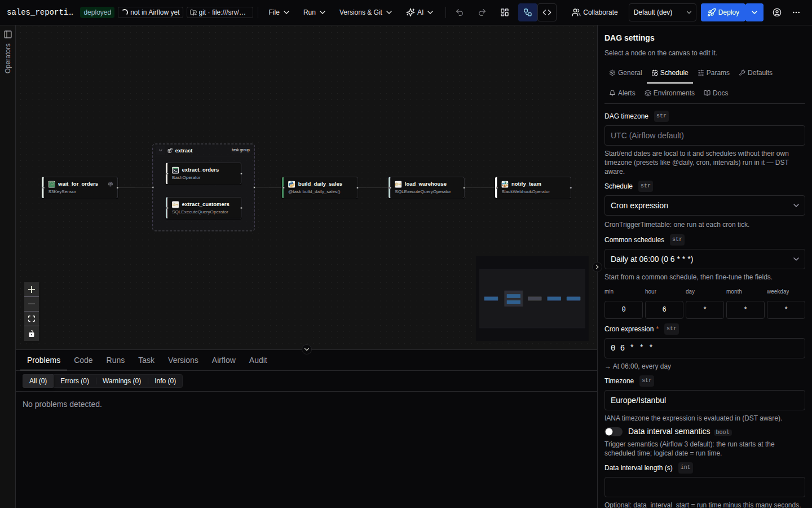Click the git repository status badge

pos(220,12)
